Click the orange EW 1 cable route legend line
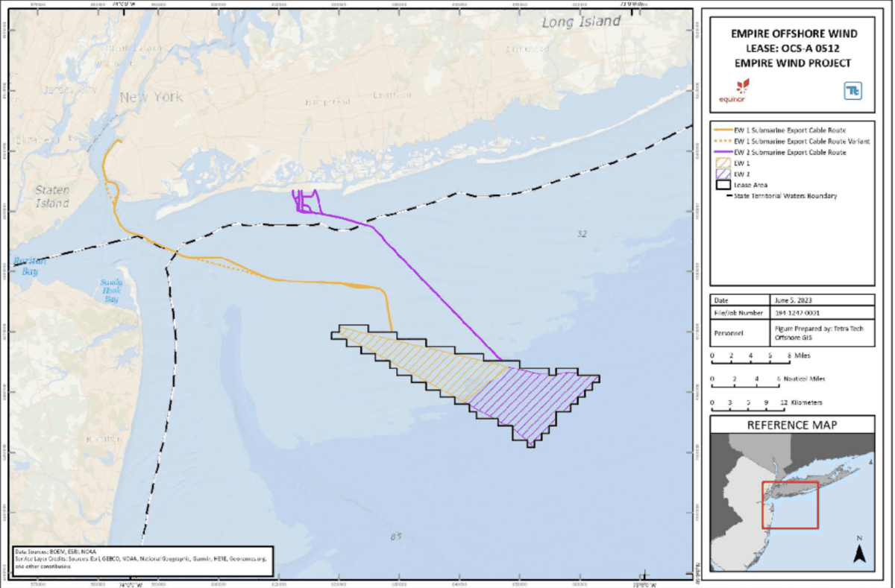This screenshot has height=588, width=895. (723, 130)
